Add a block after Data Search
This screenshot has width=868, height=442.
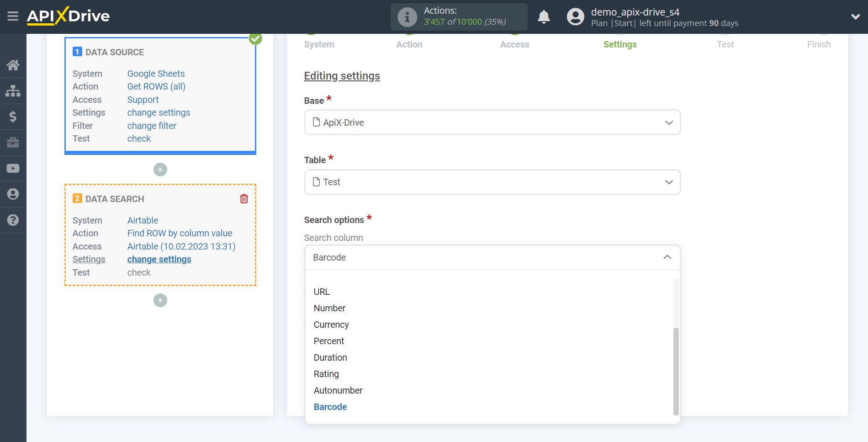[160, 300]
